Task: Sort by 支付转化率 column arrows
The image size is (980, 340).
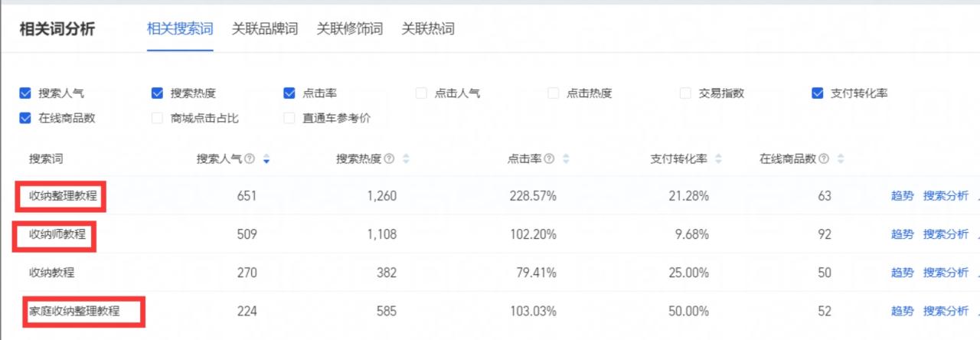Action: pyautogui.click(x=718, y=159)
